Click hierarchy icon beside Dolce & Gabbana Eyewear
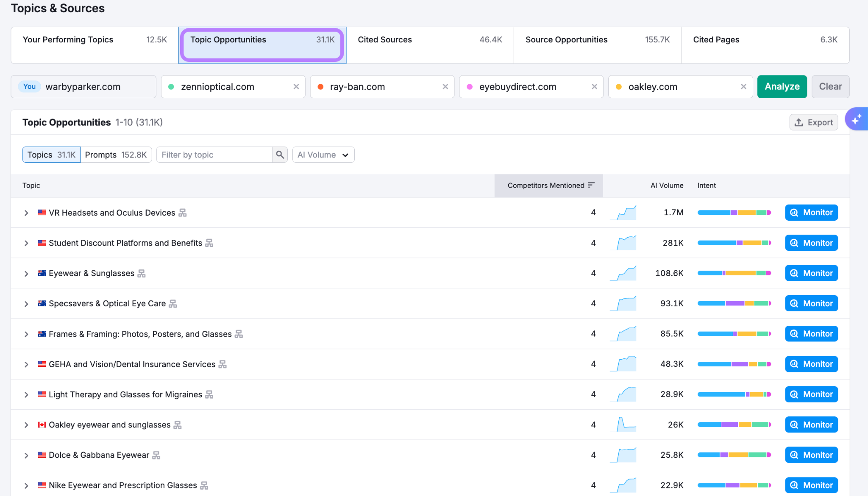Screen dimensions: 868x496 [156, 455]
